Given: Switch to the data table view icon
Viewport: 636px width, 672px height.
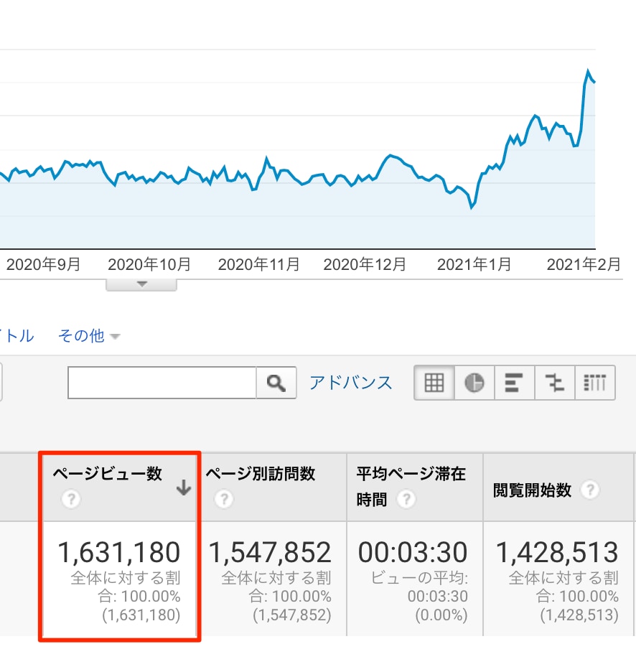Looking at the screenshot, I should pyautogui.click(x=434, y=383).
